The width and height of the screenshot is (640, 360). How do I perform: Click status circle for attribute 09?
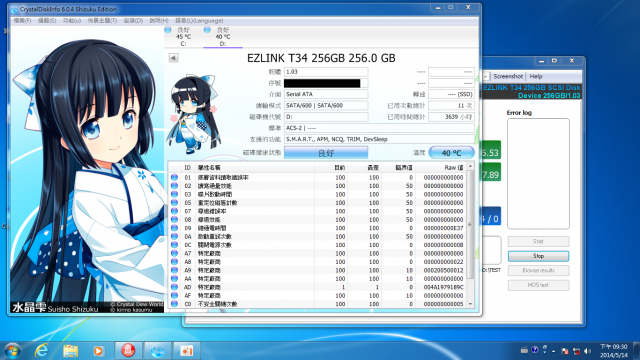[x=174, y=228]
